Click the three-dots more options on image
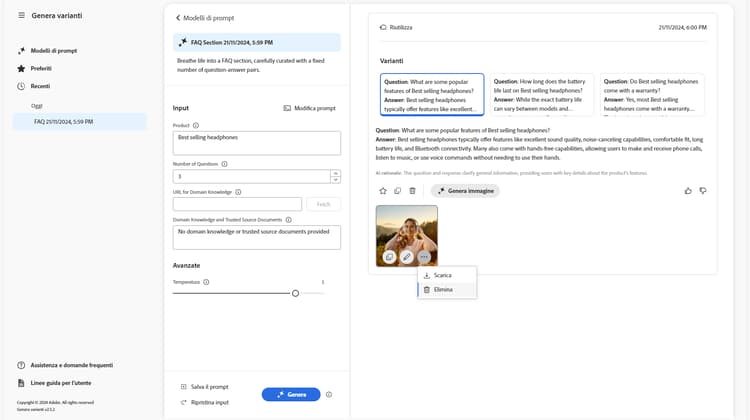The width and height of the screenshot is (750, 420). 424,257
